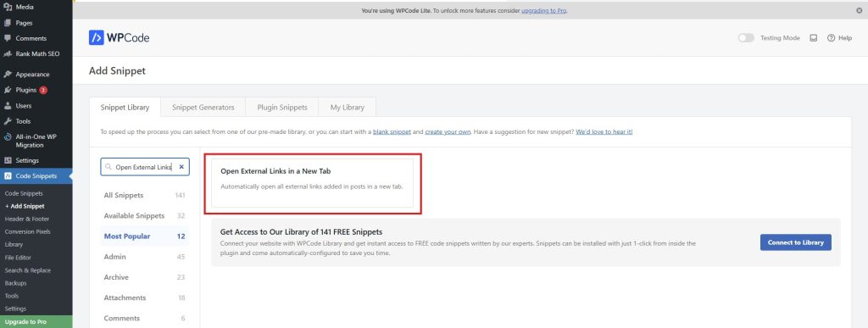The width and height of the screenshot is (868, 328).
Task: Filter by Admin category
Action: [144, 257]
